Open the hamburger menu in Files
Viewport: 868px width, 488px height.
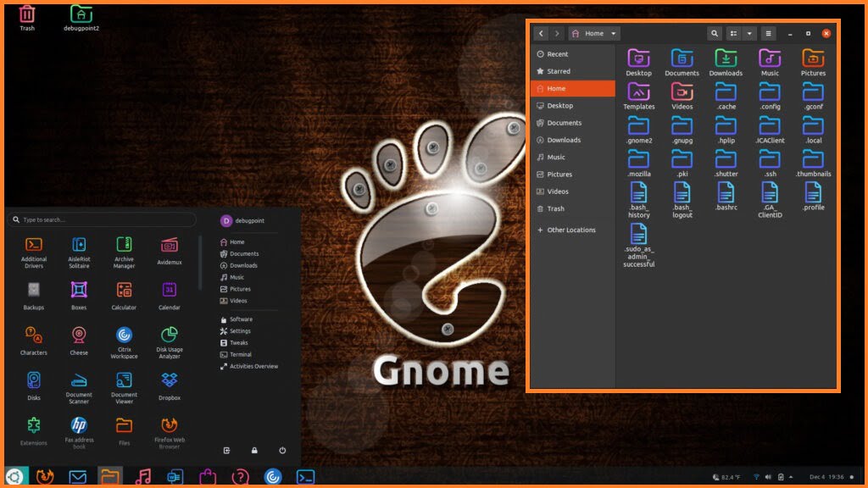pos(768,34)
